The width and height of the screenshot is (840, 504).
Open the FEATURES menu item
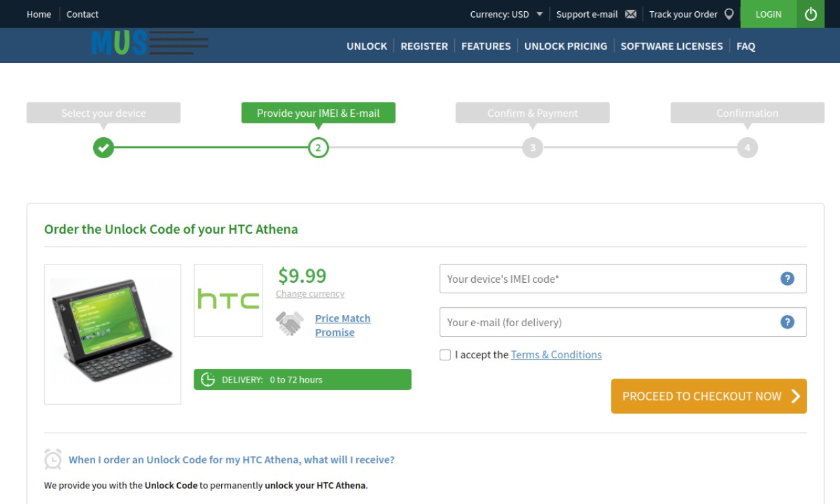486,46
